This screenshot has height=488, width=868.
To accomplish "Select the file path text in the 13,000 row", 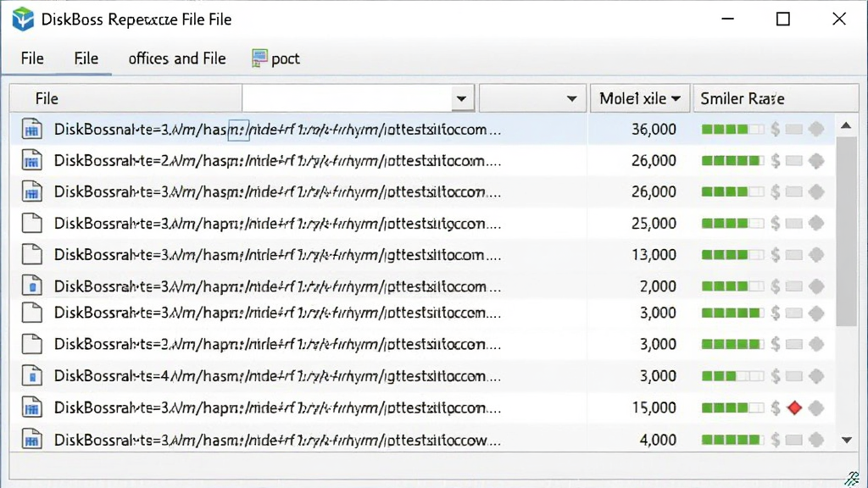I will [277, 254].
